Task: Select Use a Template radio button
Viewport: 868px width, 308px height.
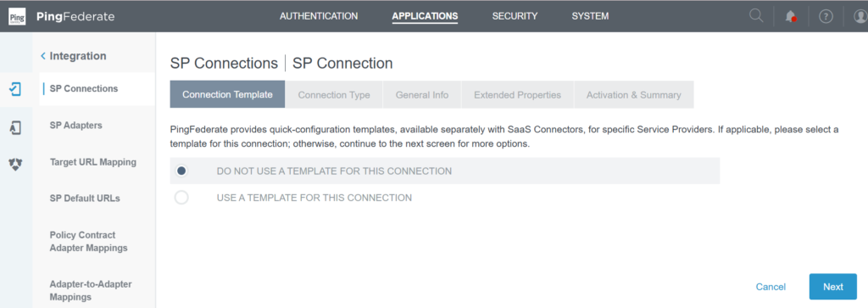Action: pyautogui.click(x=181, y=197)
